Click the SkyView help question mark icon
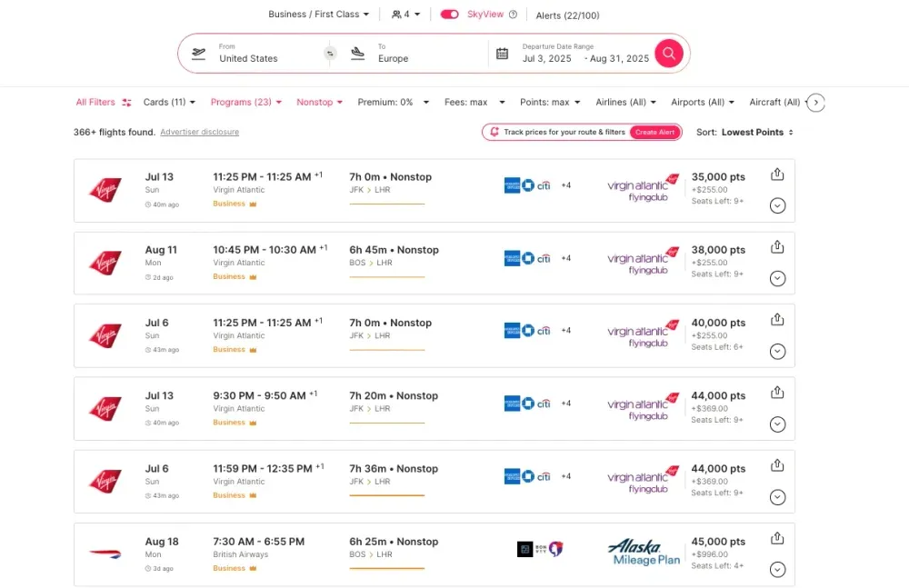Viewport: 909px width, 588px height. pos(513,15)
